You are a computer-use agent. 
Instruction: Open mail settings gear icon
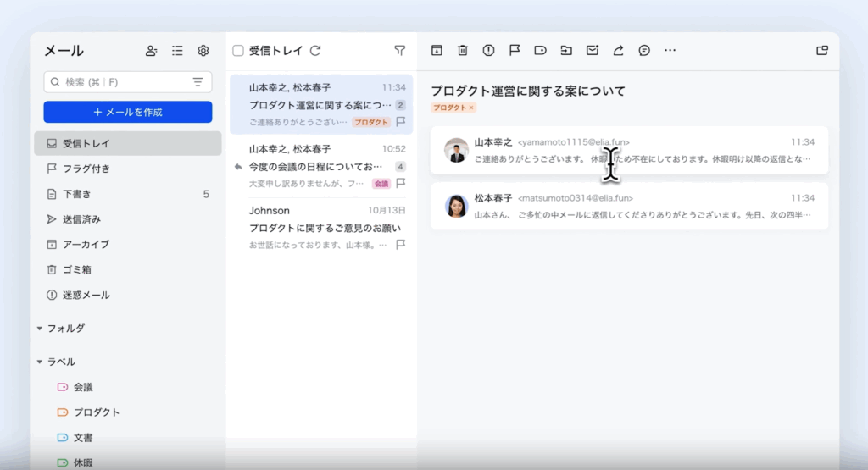coord(203,51)
